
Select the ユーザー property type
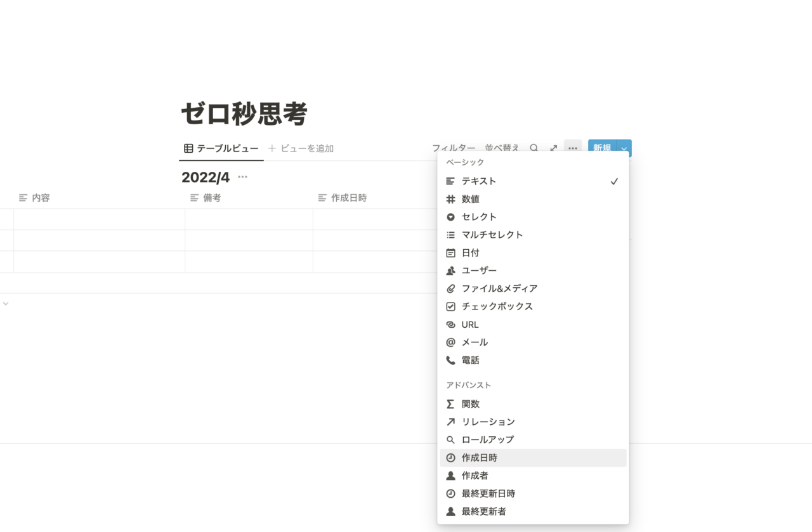point(533,271)
